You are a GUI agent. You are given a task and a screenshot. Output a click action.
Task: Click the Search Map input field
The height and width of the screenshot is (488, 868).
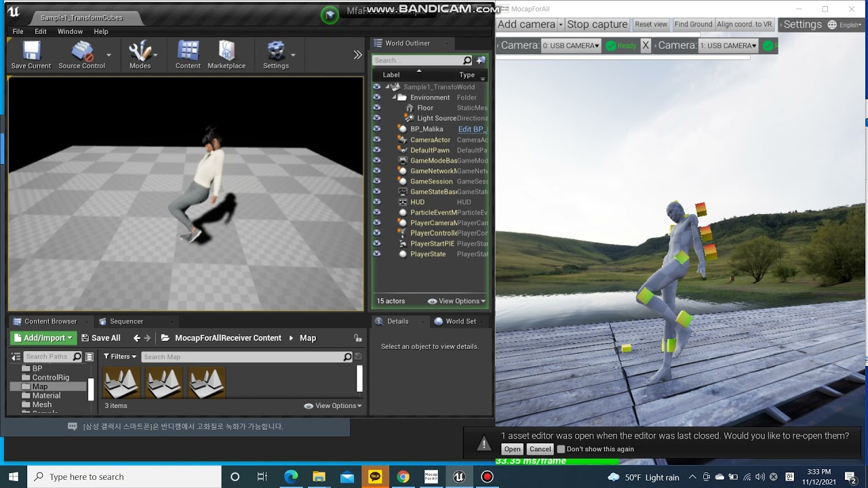[x=247, y=357]
